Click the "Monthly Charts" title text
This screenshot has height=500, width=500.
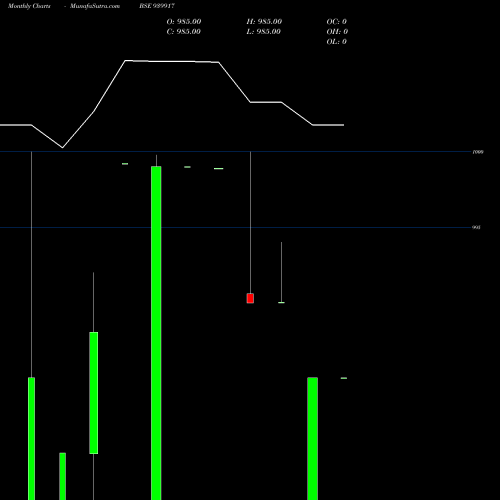29,6
